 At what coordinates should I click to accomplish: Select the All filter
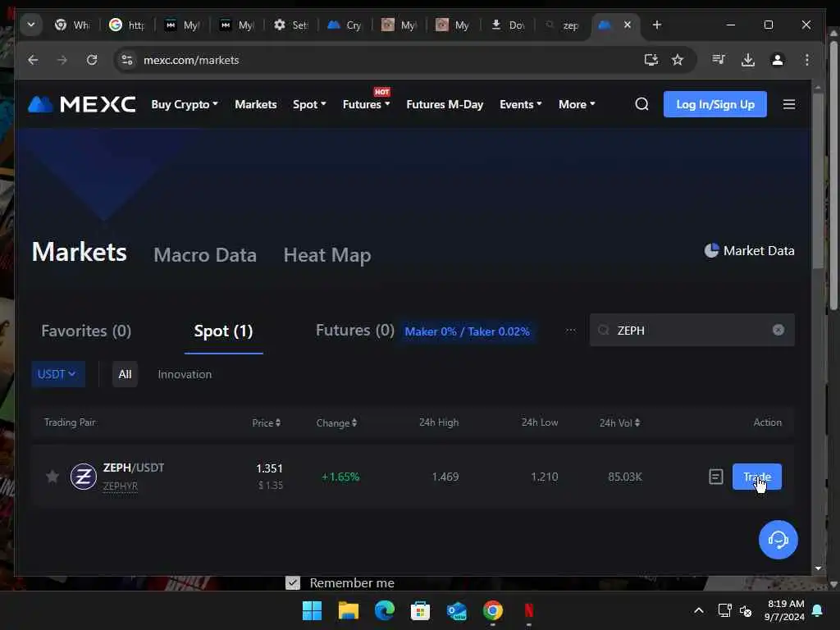tap(125, 374)
